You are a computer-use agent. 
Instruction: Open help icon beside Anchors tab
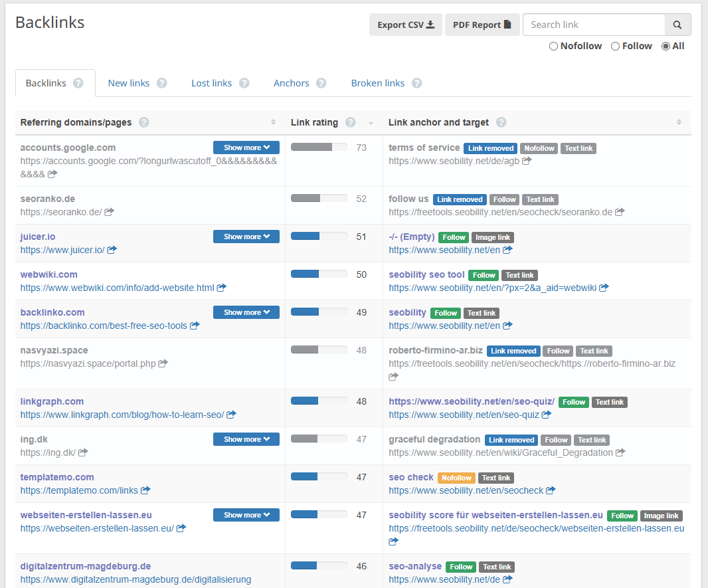pos(321,83)
